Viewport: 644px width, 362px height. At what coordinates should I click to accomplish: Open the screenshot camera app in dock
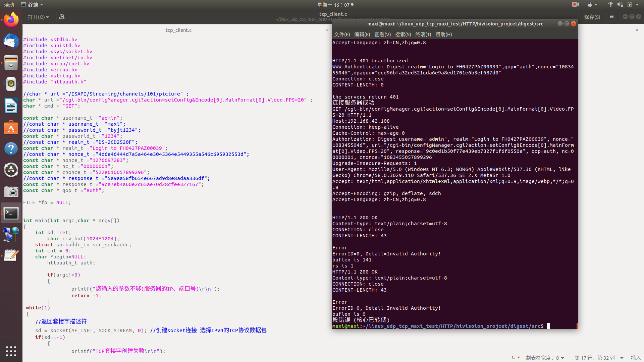[x=11, y=192]
